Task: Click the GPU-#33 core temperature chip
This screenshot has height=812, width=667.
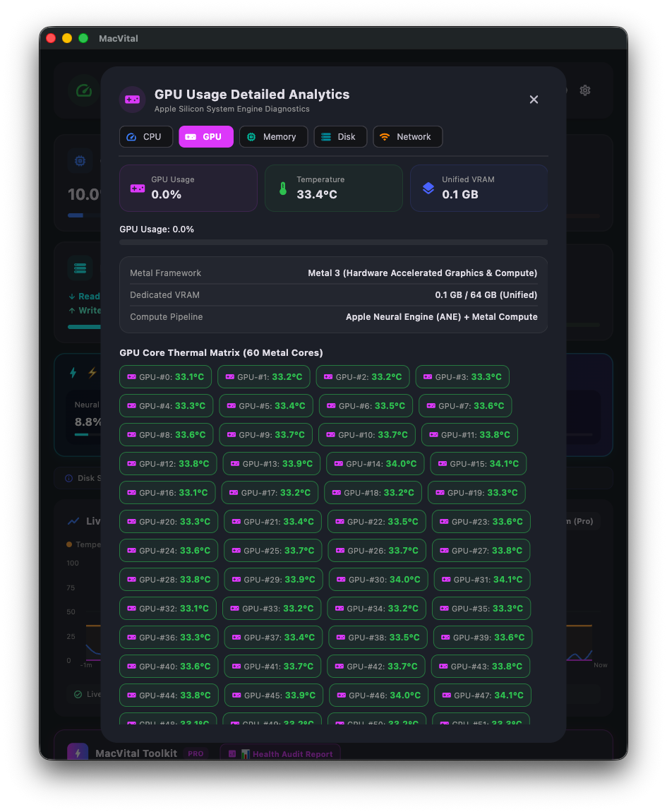Action: 272,609
